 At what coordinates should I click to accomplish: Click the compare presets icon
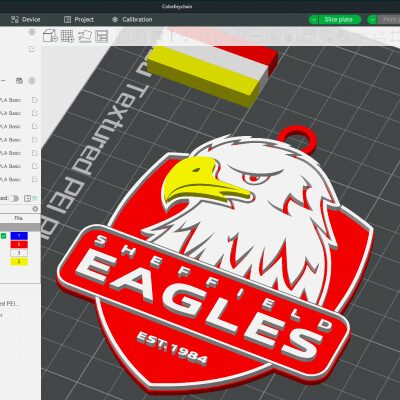(x=28, y=198)
